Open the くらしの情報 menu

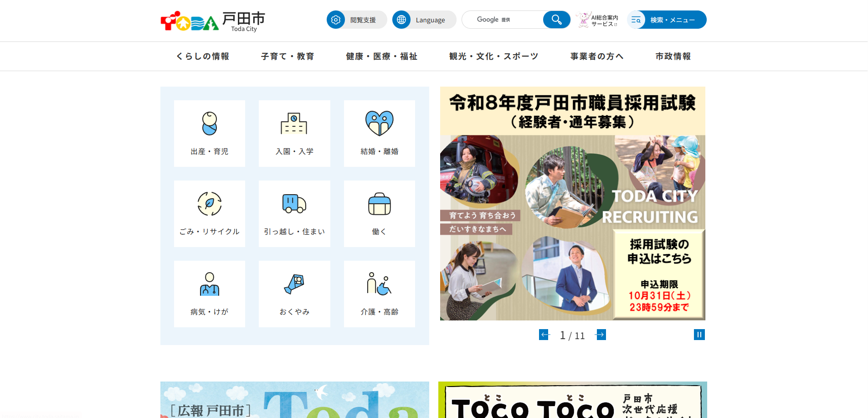click(x=203, y=56)
